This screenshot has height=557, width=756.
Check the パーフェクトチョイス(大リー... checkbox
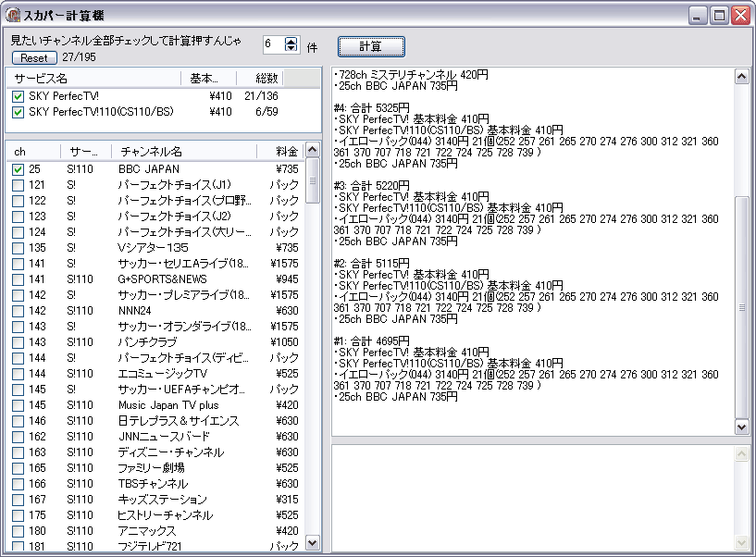(x=18, y=232)
